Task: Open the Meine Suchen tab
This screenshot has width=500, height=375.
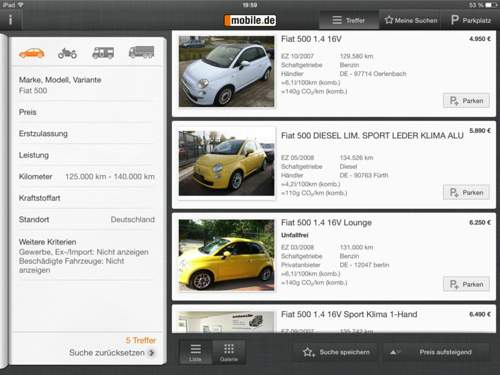Action: point(411,20)
